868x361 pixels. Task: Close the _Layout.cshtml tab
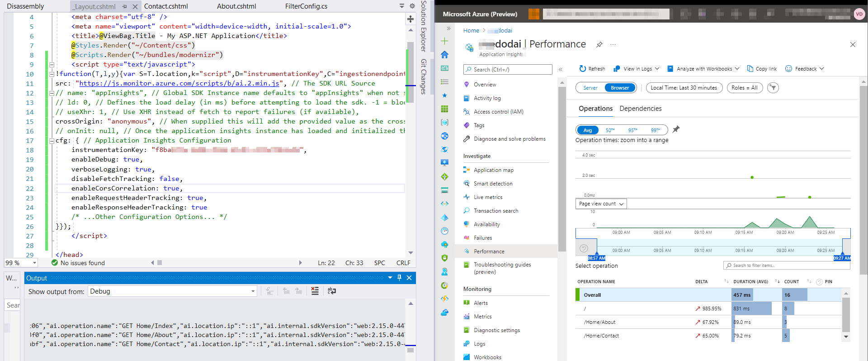click(135, 6)
